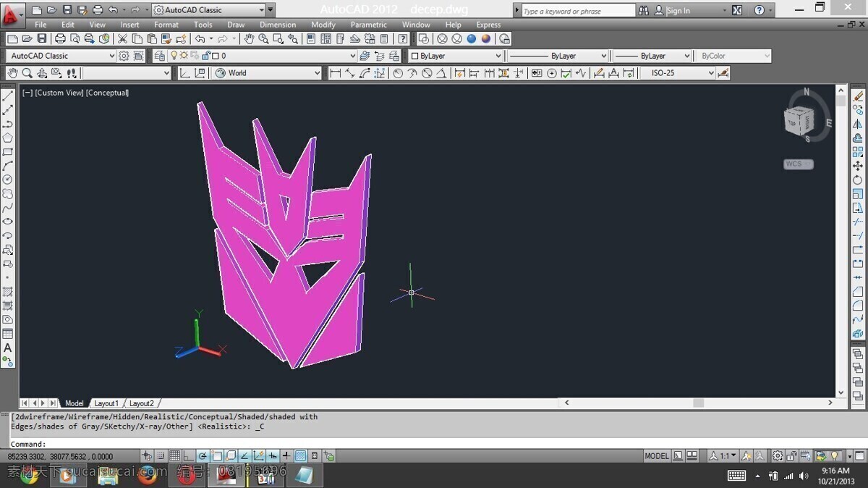Click the Undo arrow in Quick Access toolbar
The width and height of the screenshot is (868, 488).
113,10
